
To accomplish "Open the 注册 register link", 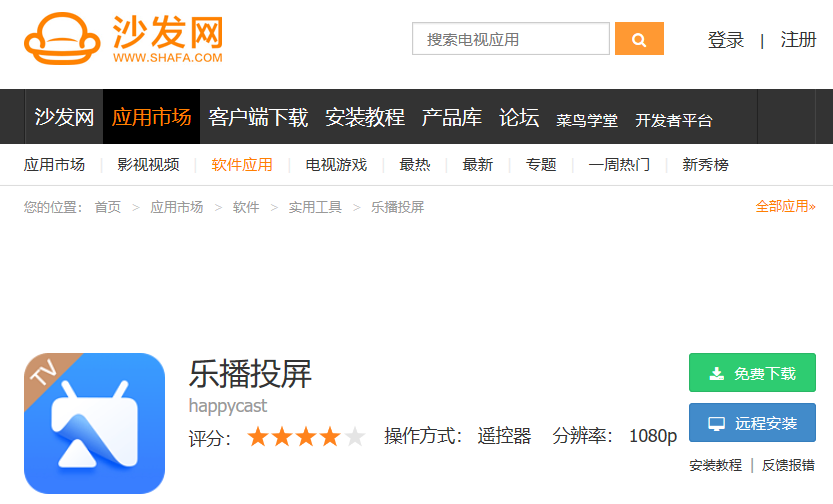I will [x=798, y=40].
